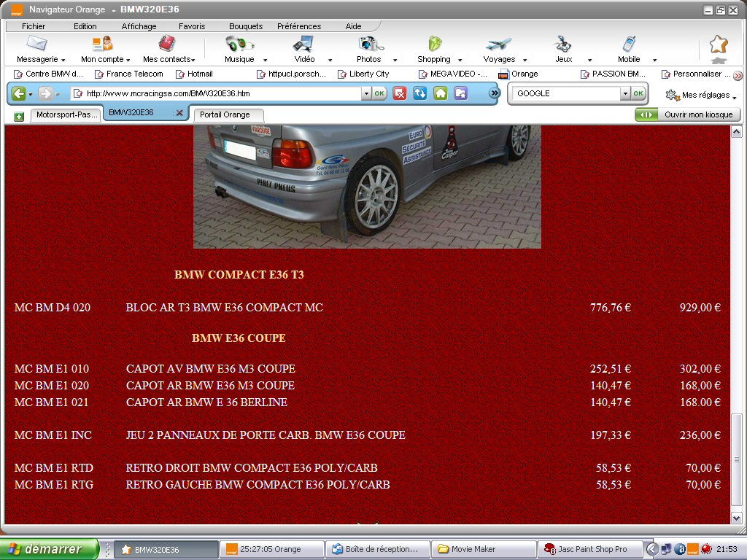Expand the bookmarks bar overflow arrow
Screen dimensions: 747x560
[738, 75]
